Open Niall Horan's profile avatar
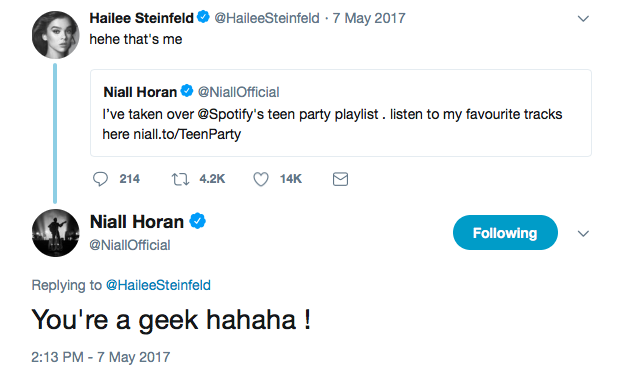Image resolution: width=628 pixels, height=377 pixels. pyautogui.click(x=55, y=233)
